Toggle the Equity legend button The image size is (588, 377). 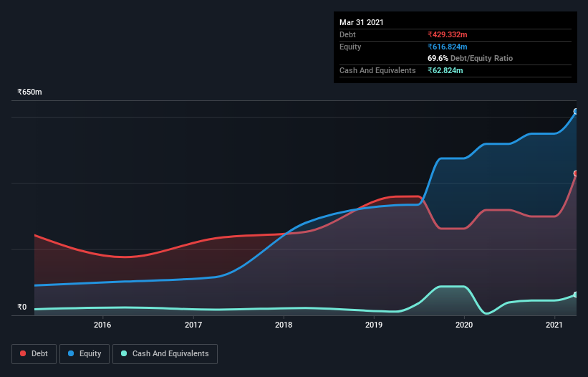click(x=85, y=354)
